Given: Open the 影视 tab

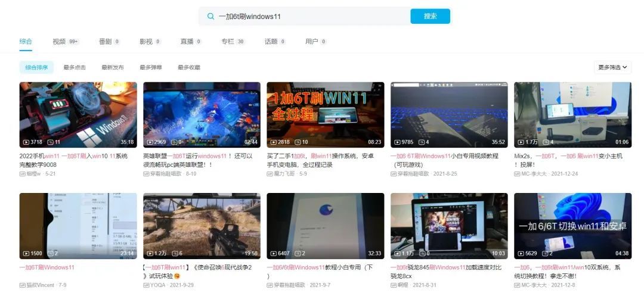Looking at the screenshot, I should 150,42.
